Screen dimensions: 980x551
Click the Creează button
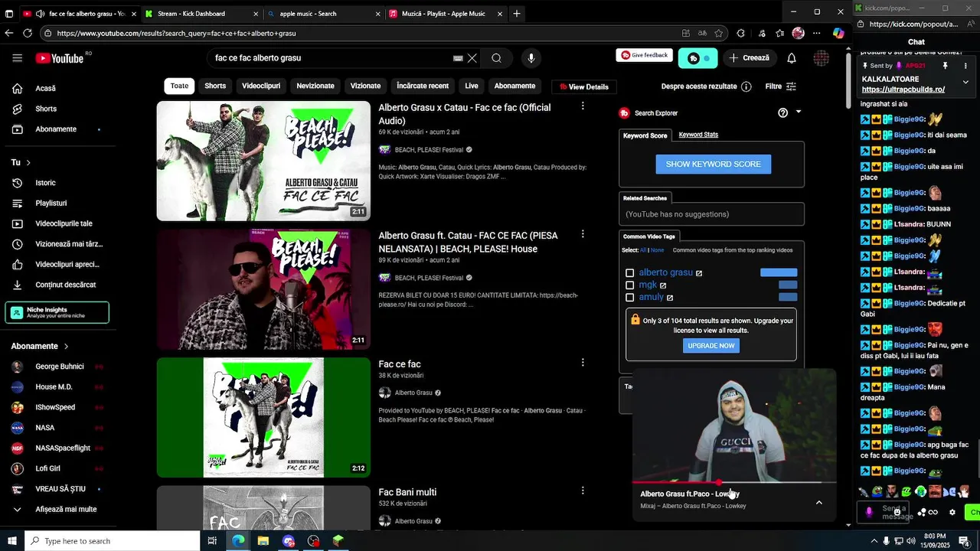750,58
